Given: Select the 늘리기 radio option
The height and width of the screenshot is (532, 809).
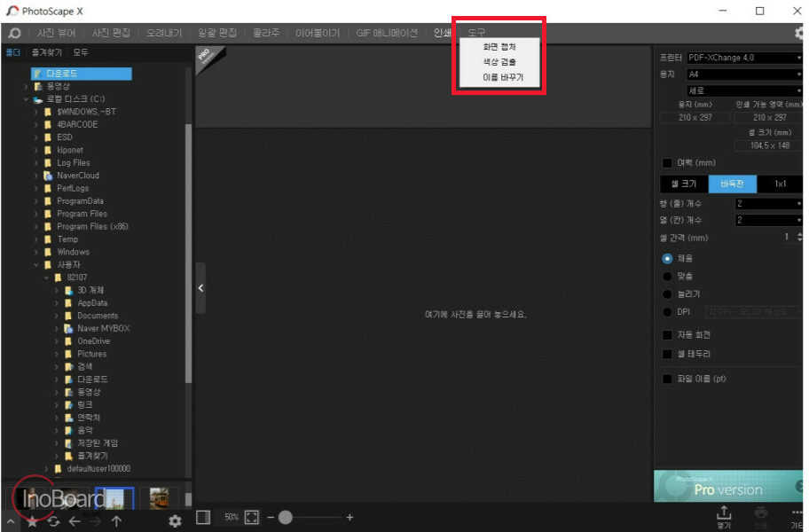Looking at the screenshot, I should (667, 294).
